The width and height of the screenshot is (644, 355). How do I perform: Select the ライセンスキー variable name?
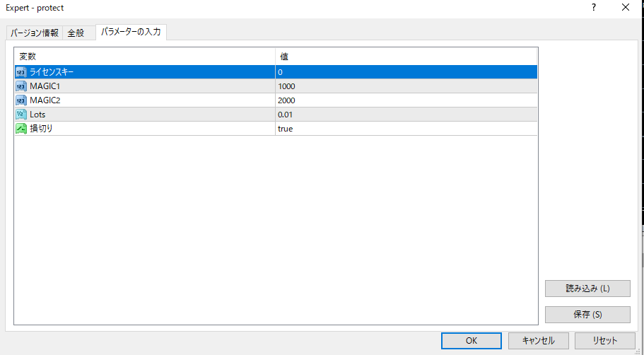[x=52, y=72]
